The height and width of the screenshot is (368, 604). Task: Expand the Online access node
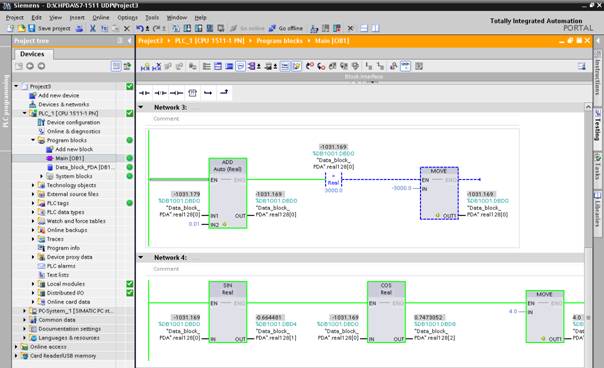click(16, 347)
